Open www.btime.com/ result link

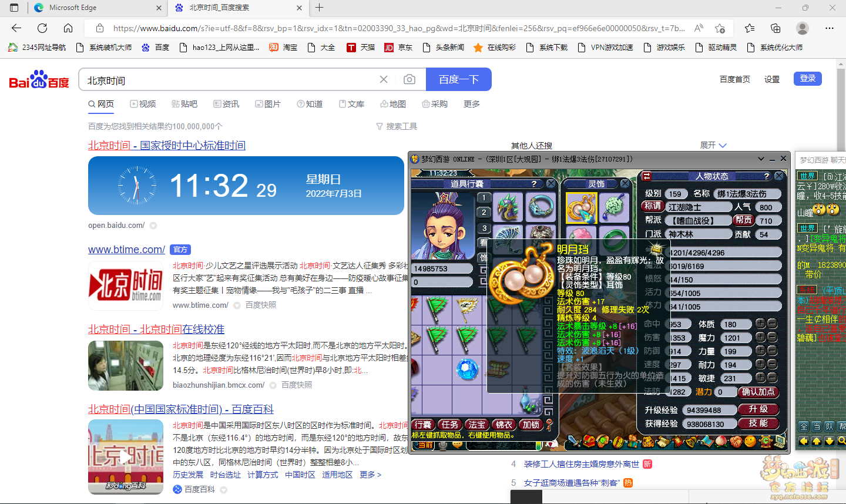point(126,250)
